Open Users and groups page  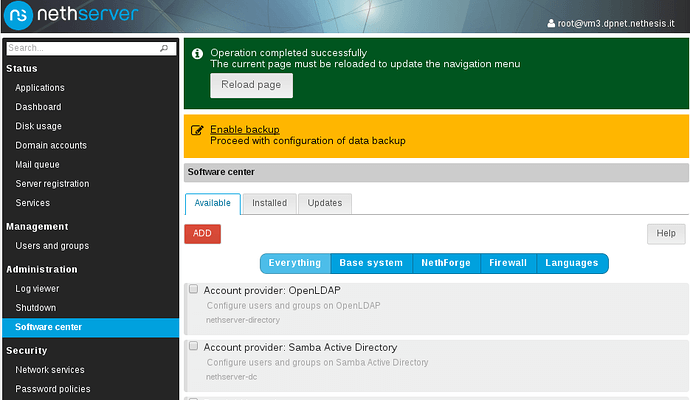pyautogui.click(x=52, y=246)
